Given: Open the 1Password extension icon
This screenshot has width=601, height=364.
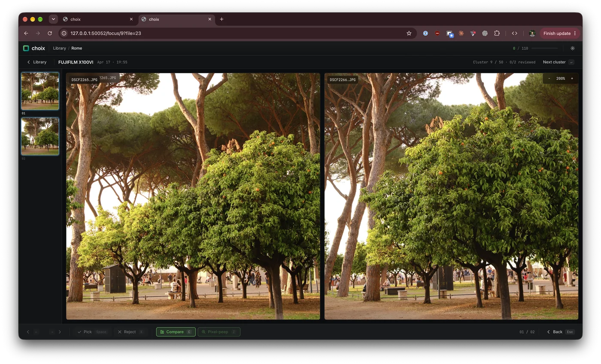Looking at the screenshot, I should pyautogui.click(x=425, y=33).
